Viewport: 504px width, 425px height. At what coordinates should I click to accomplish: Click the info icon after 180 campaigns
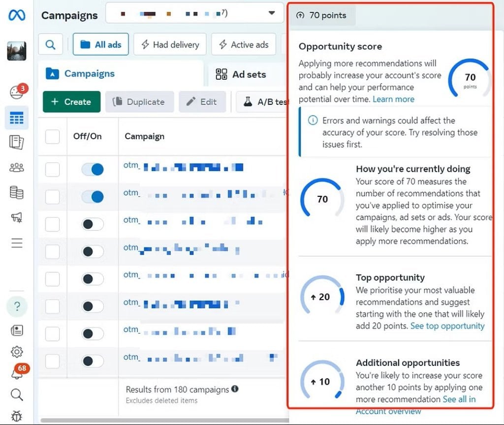(x=235, y=389)
